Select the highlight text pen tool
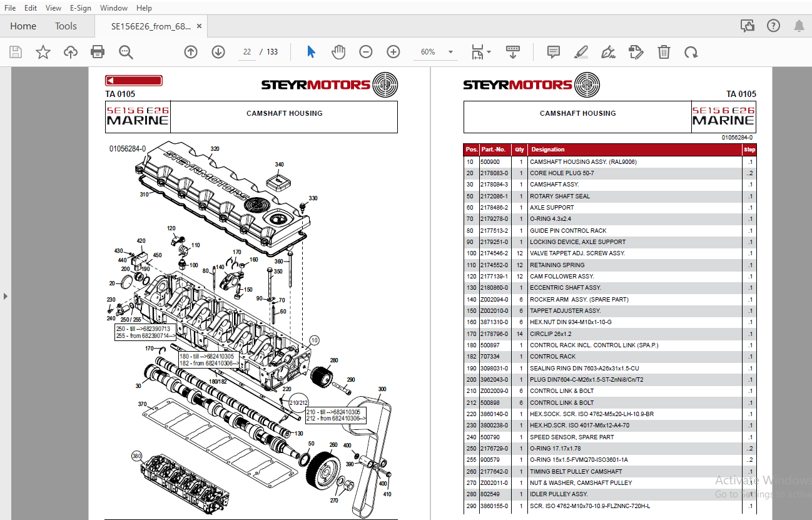This screenshot has width=812, height=520. 581,52
